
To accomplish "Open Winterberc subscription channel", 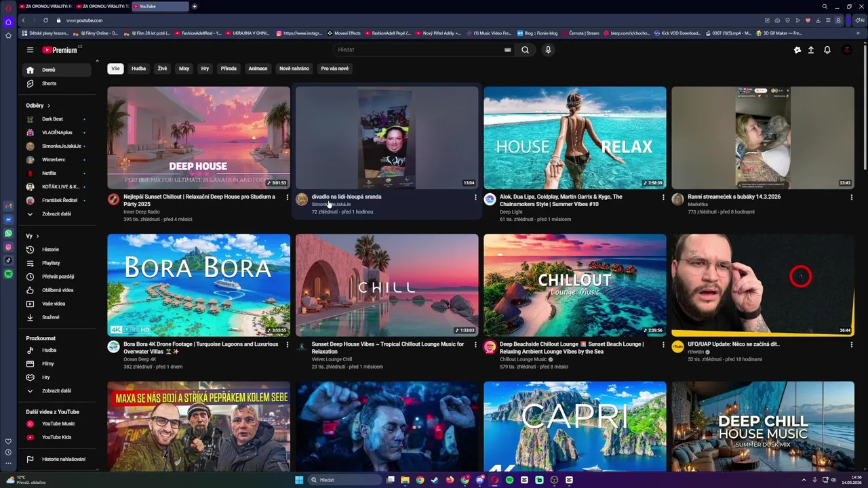I will (54, 160).
